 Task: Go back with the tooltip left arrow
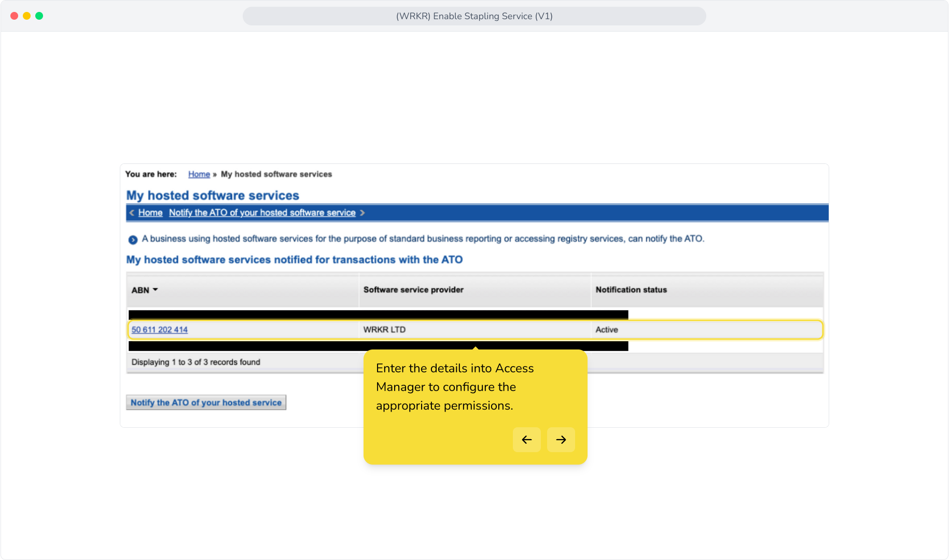coord(527,440)
